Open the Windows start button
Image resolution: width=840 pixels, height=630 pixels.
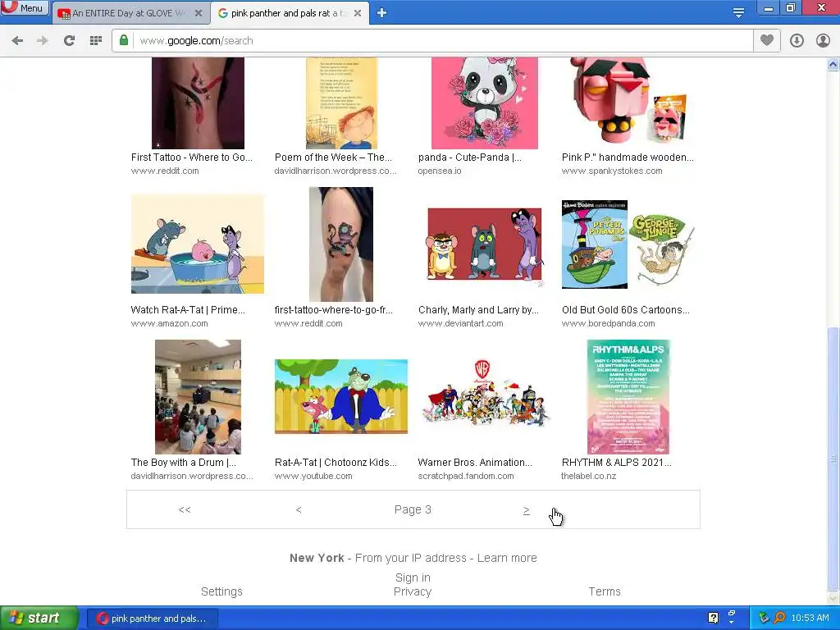(x=39, y=619)
